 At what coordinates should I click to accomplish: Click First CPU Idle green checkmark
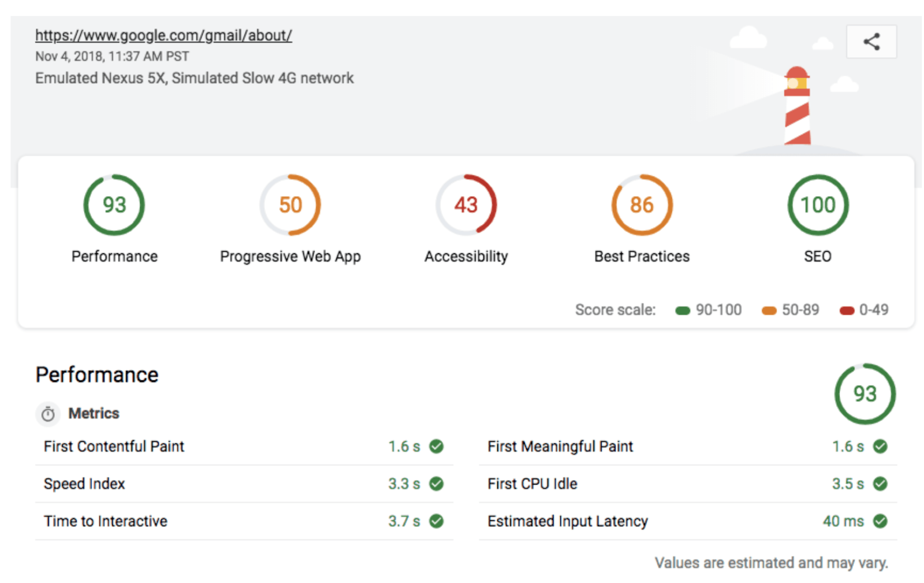[880, 484]
